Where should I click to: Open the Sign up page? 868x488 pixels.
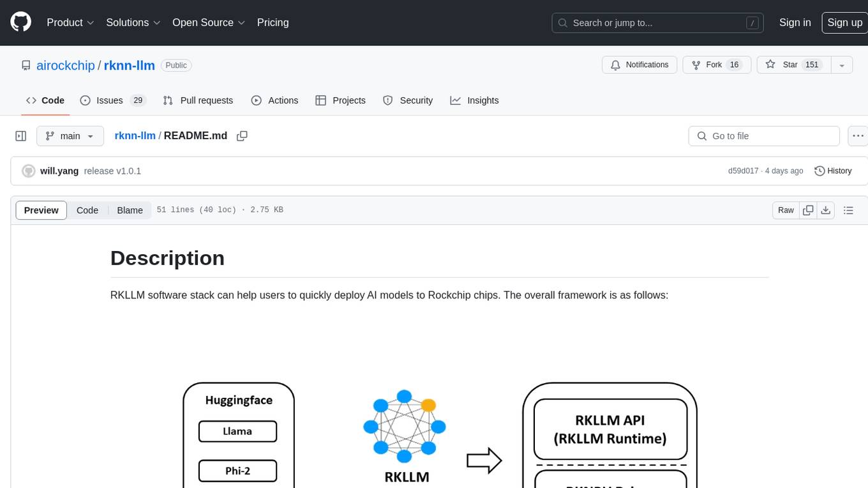click(x=844, y=22)
